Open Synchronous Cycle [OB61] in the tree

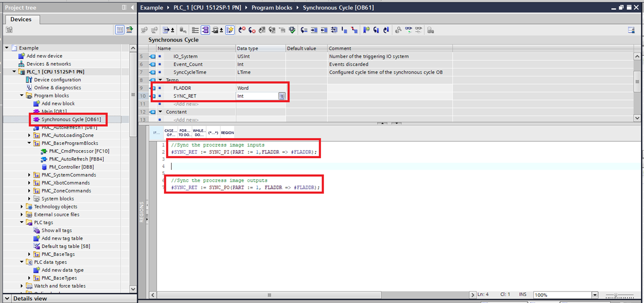click(x=70, y=120)
